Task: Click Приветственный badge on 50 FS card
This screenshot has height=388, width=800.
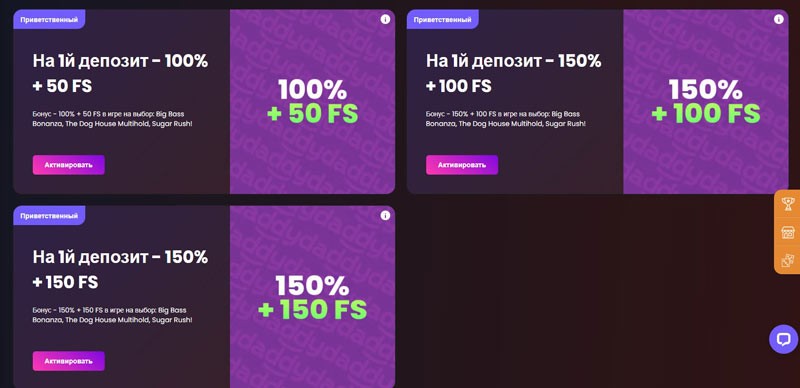Action: 49,20
